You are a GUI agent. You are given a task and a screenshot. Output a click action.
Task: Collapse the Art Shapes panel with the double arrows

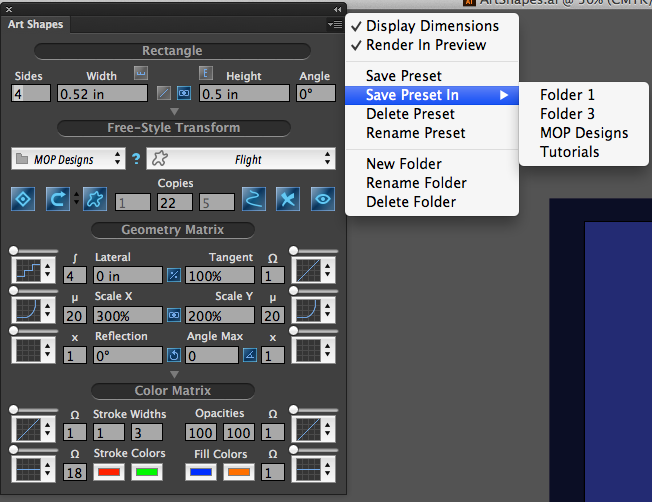pos(337,9)
